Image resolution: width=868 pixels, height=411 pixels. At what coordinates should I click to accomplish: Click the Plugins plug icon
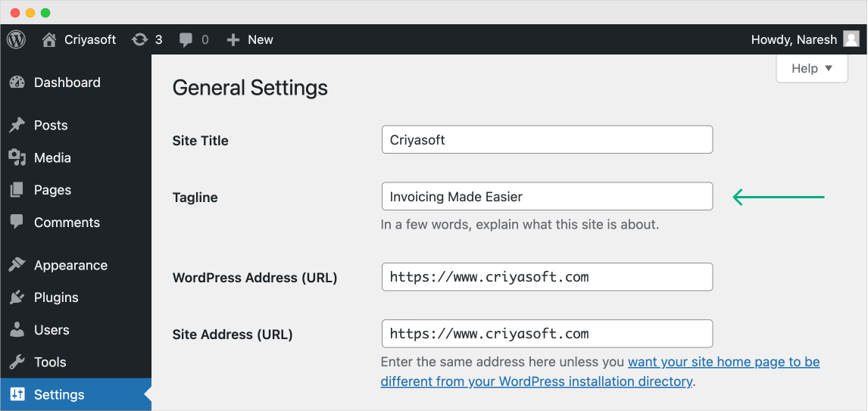pyautogui.click(x=17, y=297)
